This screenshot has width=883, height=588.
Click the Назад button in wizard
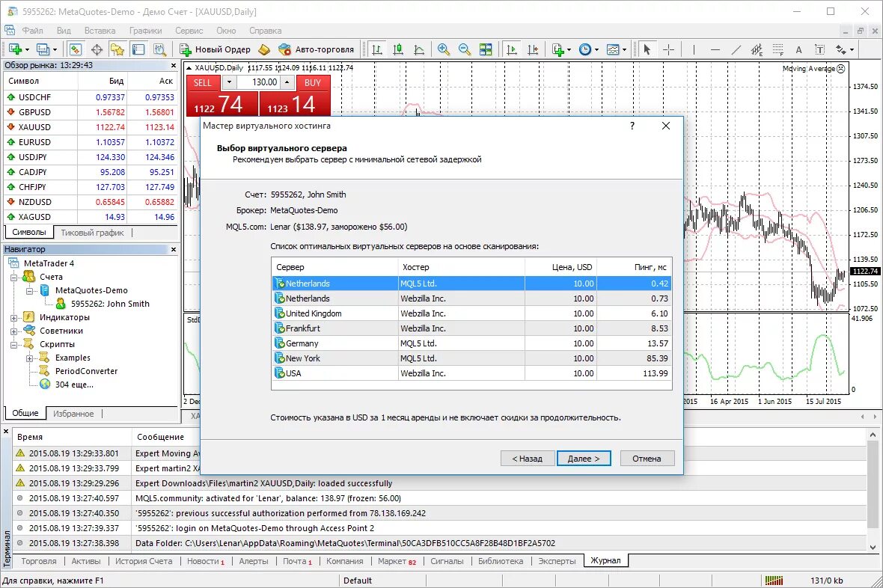coord(527,459)
